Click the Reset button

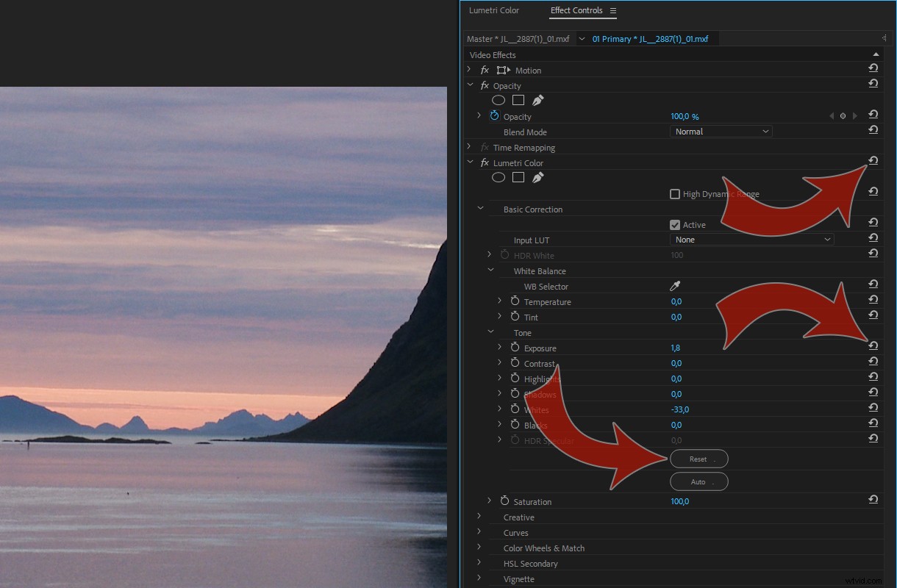698,459
